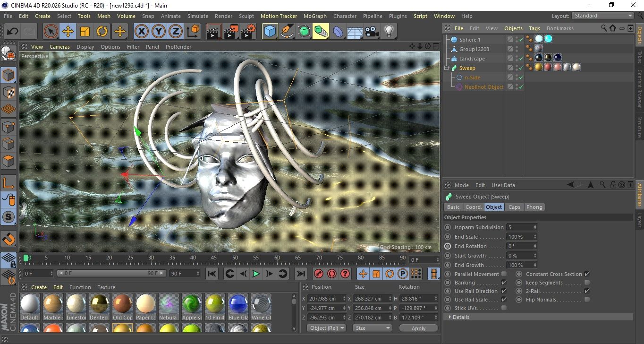
Task: Open the Layout dropdown
Action: (x=603, y=16)
